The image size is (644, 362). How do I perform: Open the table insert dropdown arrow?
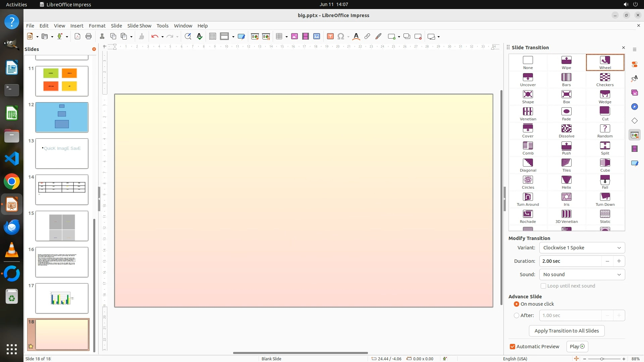pyautogui.click(x=287, y=37)
